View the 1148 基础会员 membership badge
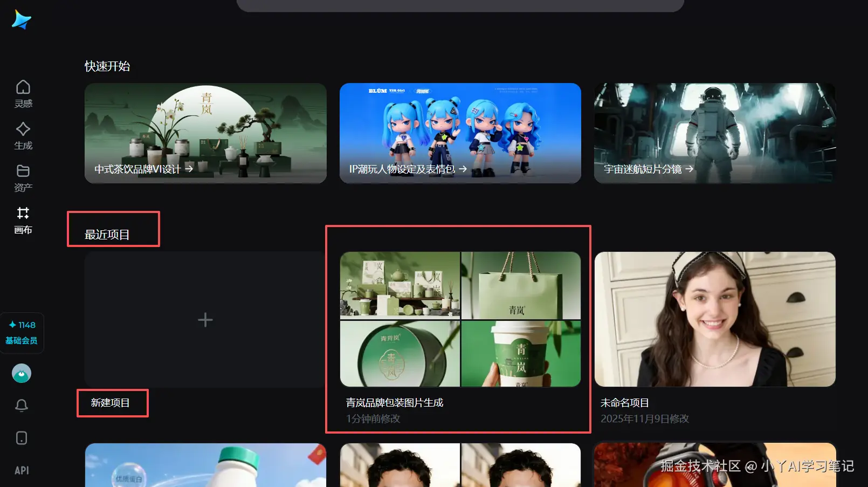This screenshot has width=868, height=487. point(22,333)
